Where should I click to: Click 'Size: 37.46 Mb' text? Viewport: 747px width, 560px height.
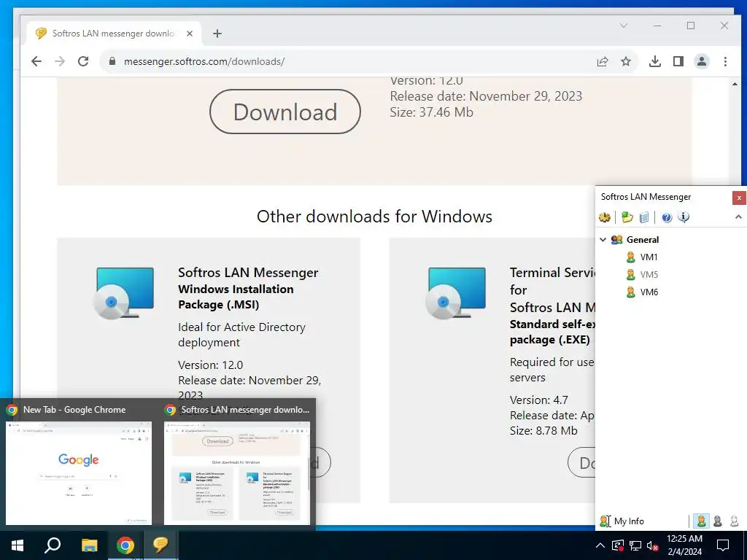[432, 112]
